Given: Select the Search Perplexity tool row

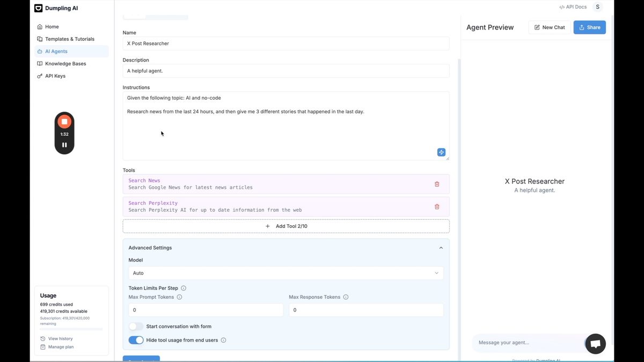Looking at the screenshot, I should 286,206.
